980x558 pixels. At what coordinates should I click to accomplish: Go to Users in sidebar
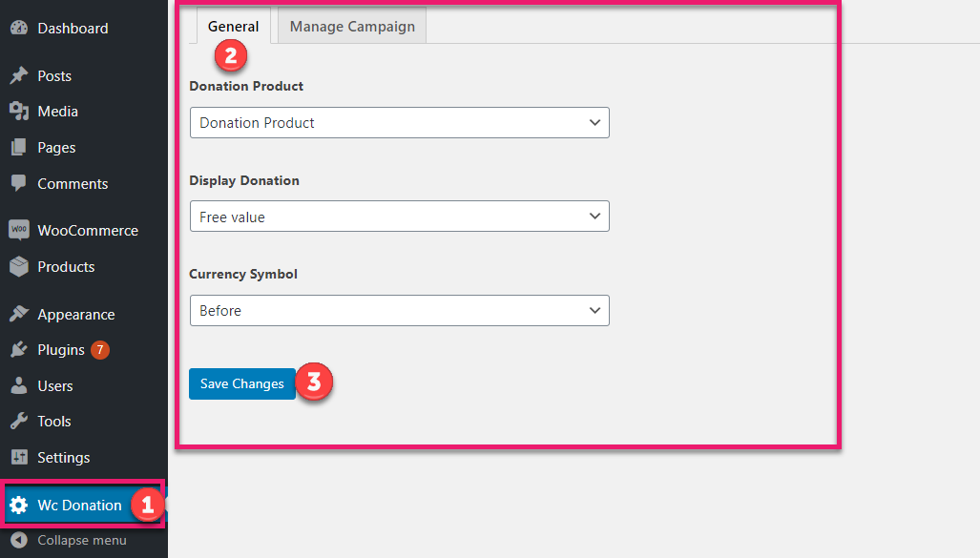55,386
